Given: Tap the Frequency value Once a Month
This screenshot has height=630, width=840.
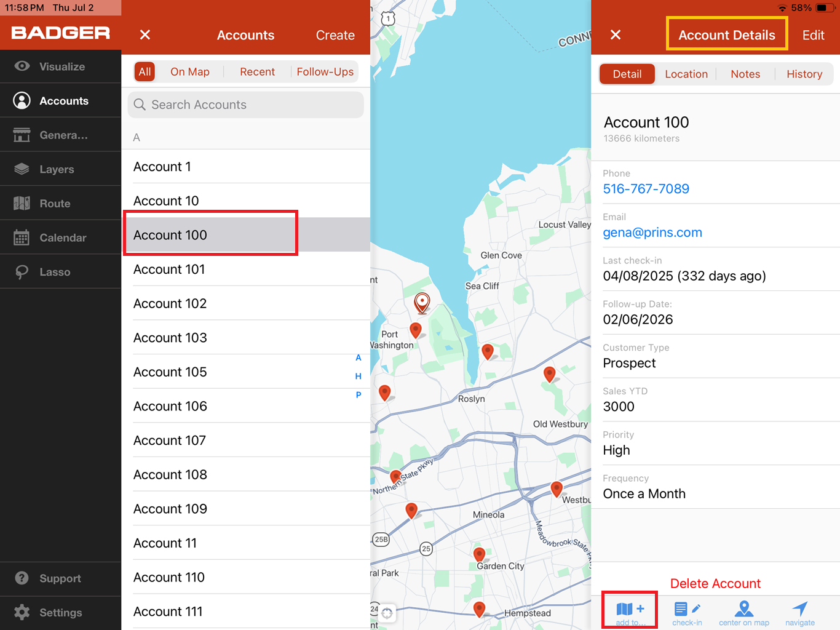Looking at the screenshot, I should pyautogui.click(x=644, y=493).
